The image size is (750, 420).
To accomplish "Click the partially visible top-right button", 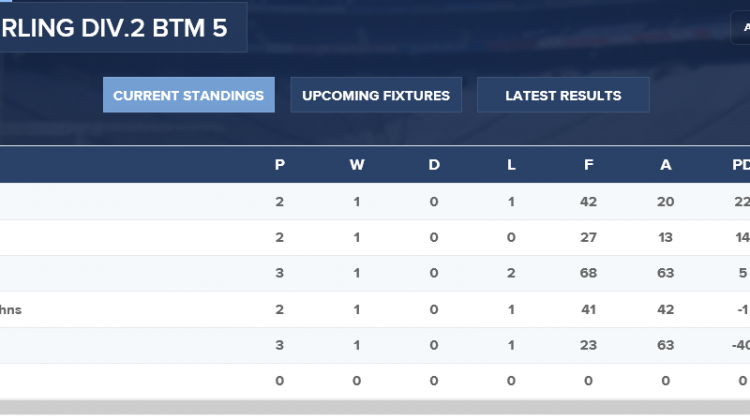I will click(x=742, y=28).
